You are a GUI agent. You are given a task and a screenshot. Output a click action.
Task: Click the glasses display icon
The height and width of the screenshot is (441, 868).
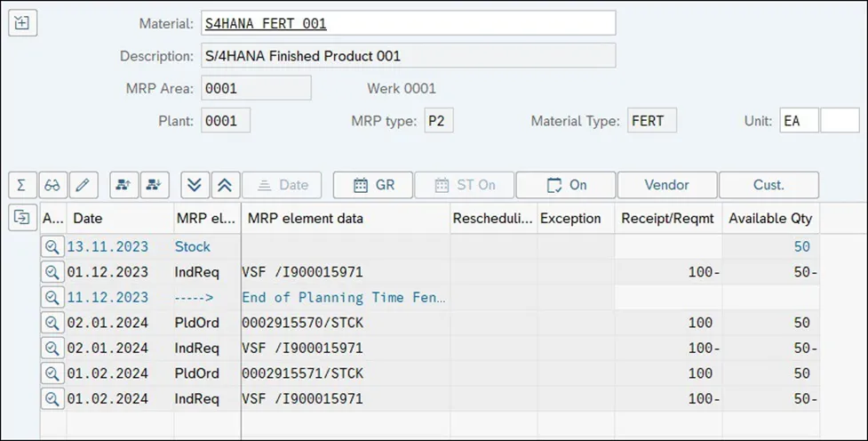[52, 185]
